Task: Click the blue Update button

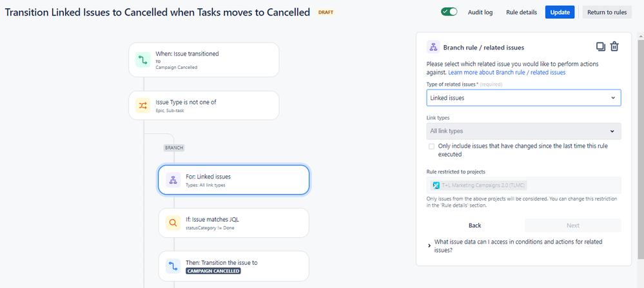Action: [560, 12]
